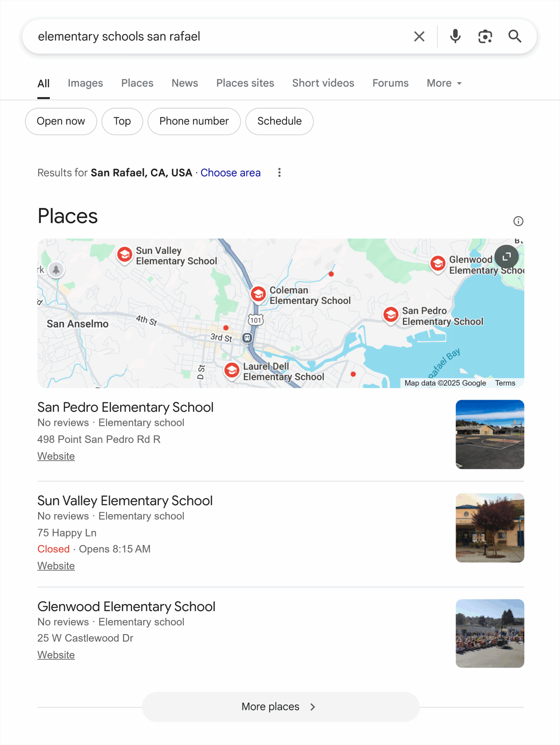
Task: Open Sun Valley Elementary School Website link
Action: coord(56,566)
